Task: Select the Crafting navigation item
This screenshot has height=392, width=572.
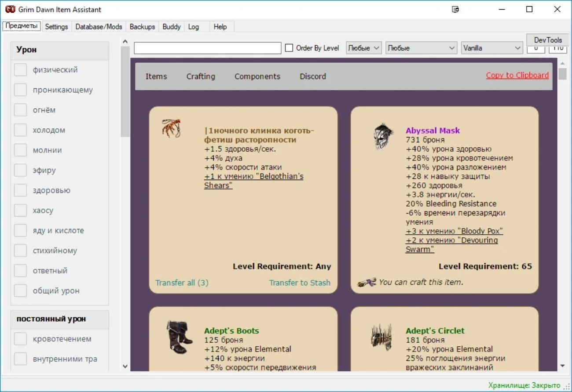Action: [201, 76]
